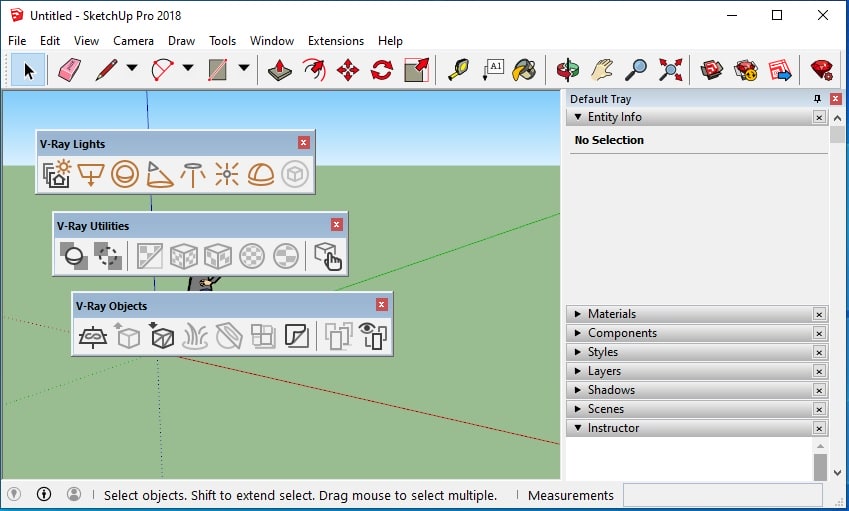Click status bar user sign-in icon
Screen dimensions: 849x511
point(74,494)
